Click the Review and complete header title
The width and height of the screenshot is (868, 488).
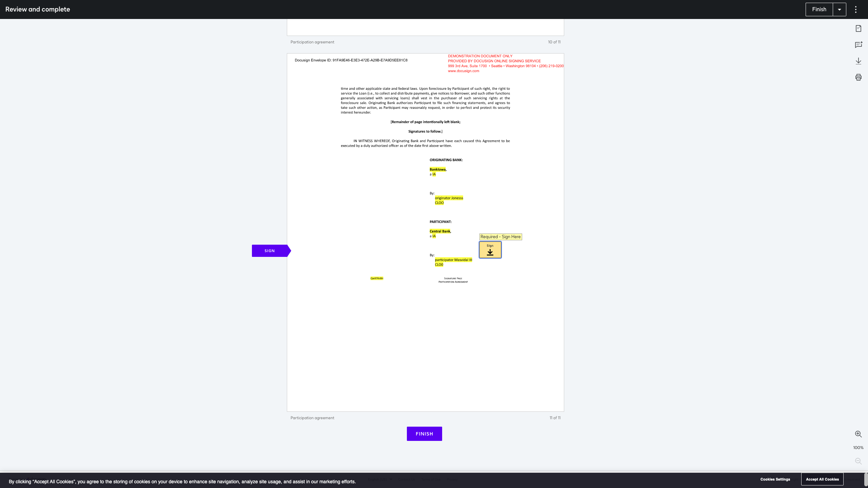(38, 9)
